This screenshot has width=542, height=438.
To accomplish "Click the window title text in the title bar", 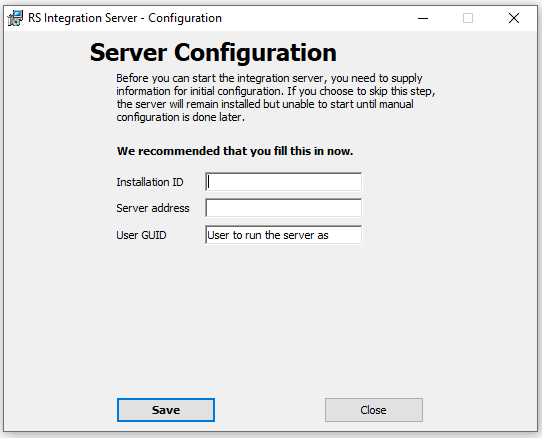I will tap(125, 18).
